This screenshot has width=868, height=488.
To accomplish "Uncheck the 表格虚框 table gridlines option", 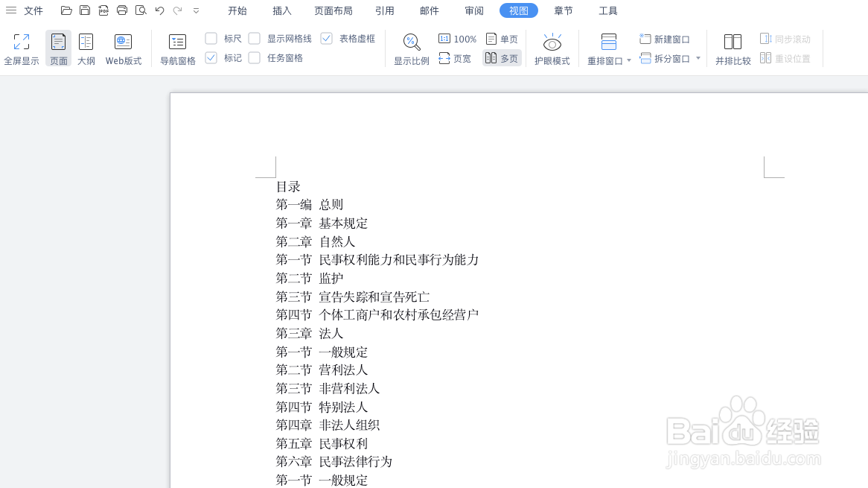I will 325,37.
